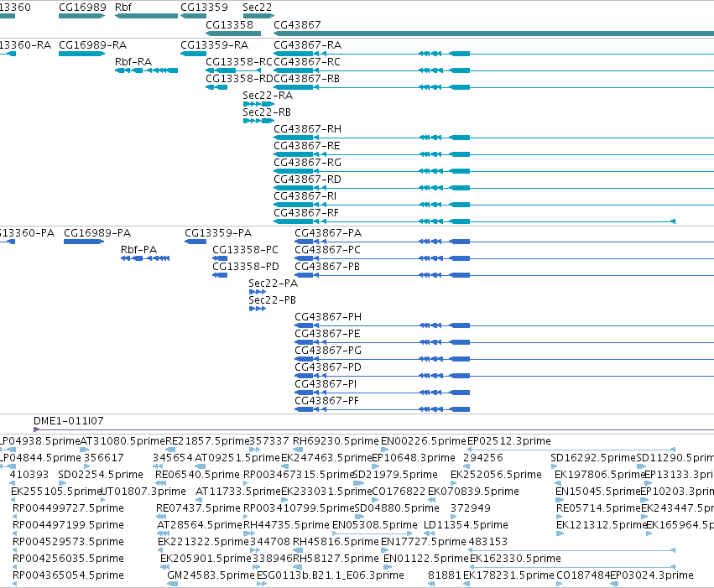
Task: Open EST GM24583.5prime
Action: [x=211, y=575]
